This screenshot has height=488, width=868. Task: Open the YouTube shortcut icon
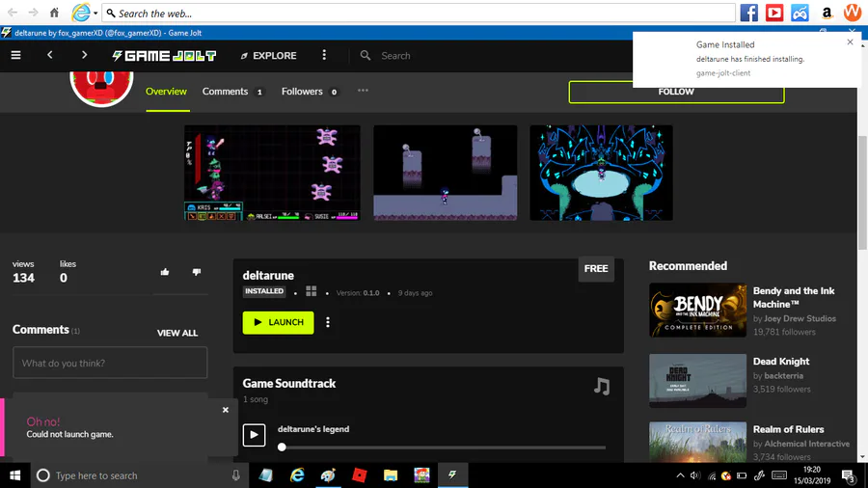click(774, 13)
